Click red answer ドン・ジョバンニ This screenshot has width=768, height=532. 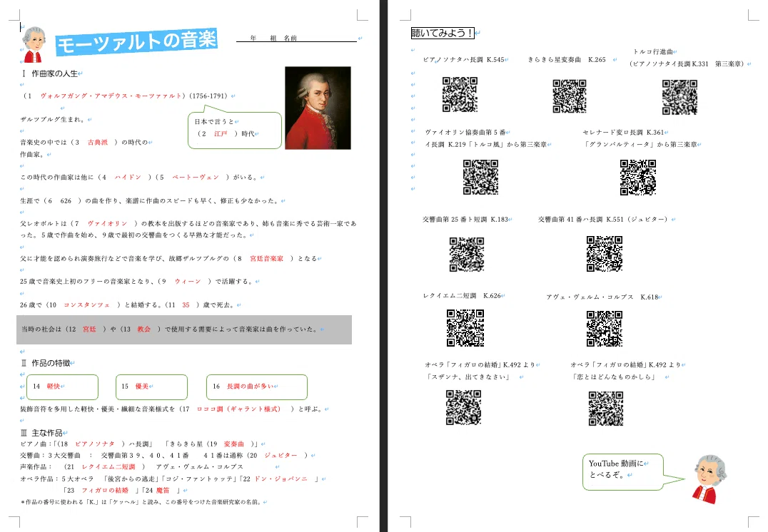click(x=281, y=479)
